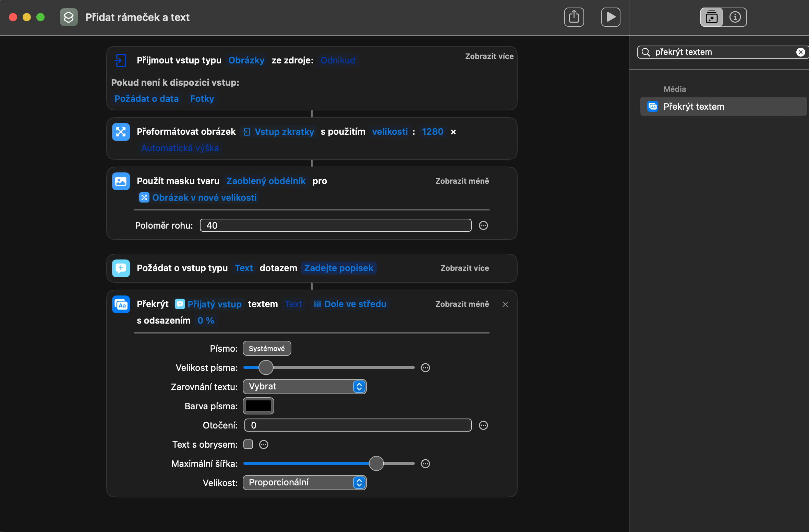Click the Použít masku tvaru action icon
The image size is (809, 532).
[121, 181]
